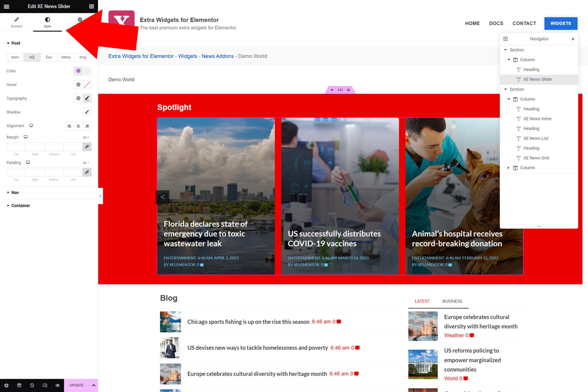Toggle linked values for Padding

coord(87,172)
